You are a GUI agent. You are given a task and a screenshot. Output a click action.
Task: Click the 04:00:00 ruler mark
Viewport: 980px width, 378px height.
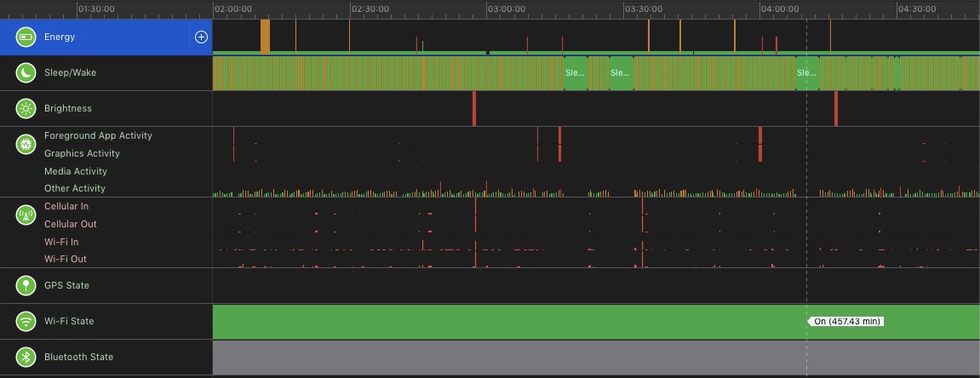coord(780,9)
